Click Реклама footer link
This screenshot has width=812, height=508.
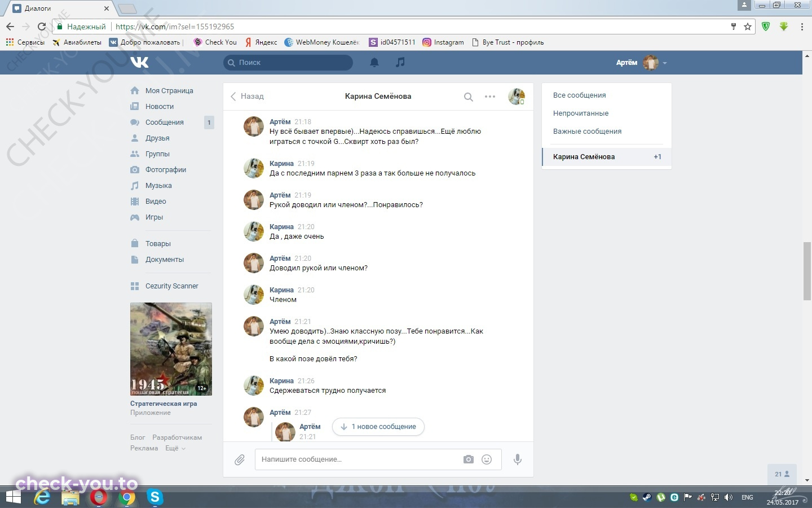144,448
